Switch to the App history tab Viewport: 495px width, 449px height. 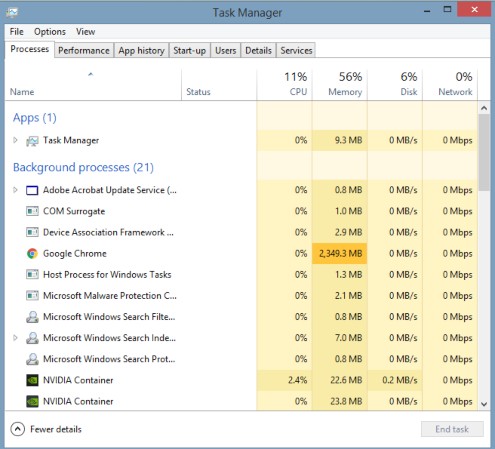click(x=142, y=50)
